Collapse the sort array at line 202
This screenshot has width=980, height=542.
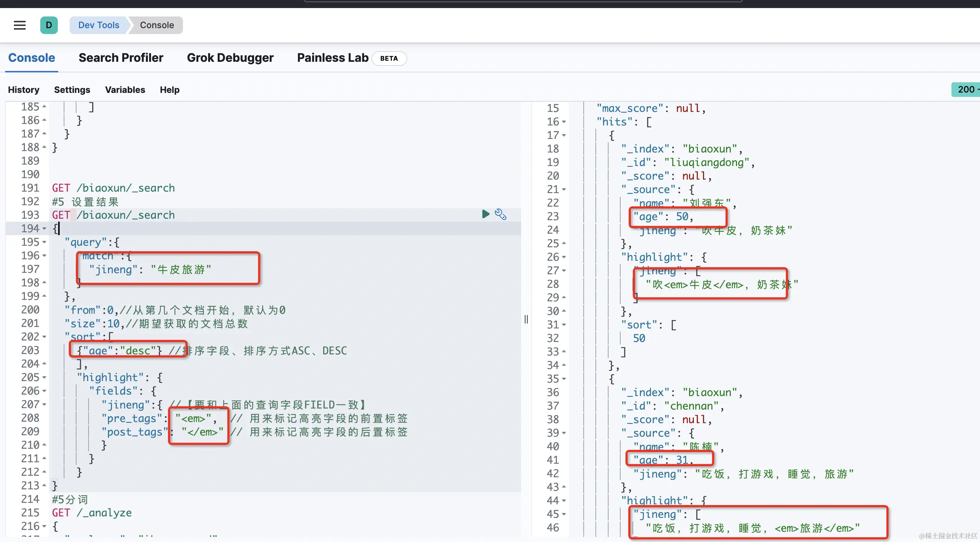[45, 337]
